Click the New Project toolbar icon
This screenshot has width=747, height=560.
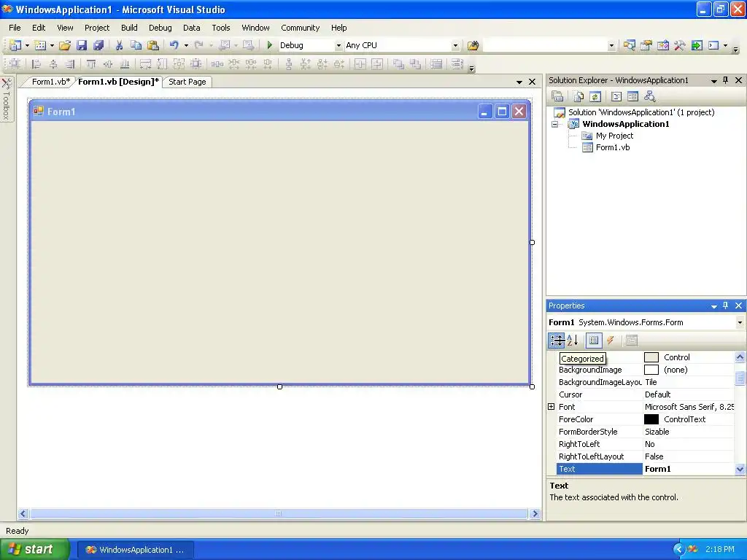point(15,45)
